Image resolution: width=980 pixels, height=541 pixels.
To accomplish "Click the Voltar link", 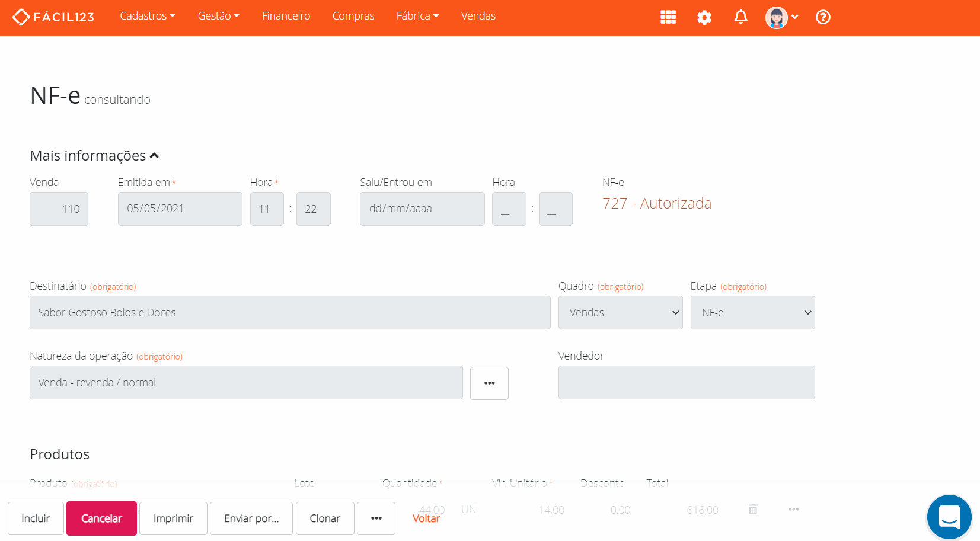I will point(426,518).
